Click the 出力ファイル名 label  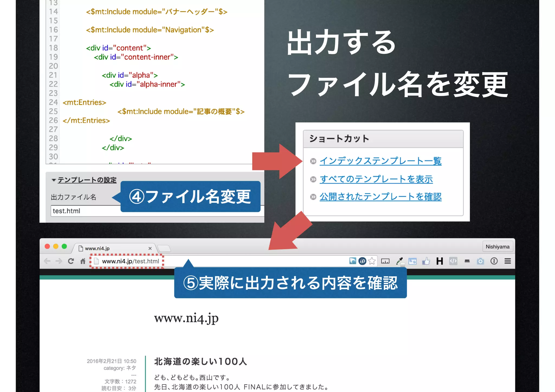73,197
